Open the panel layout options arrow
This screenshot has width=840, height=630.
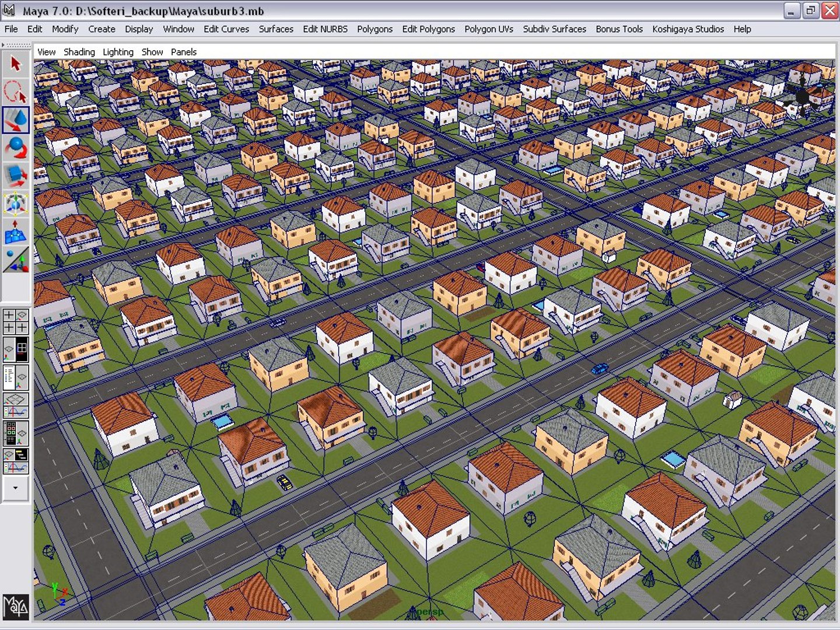coord(16,488)
